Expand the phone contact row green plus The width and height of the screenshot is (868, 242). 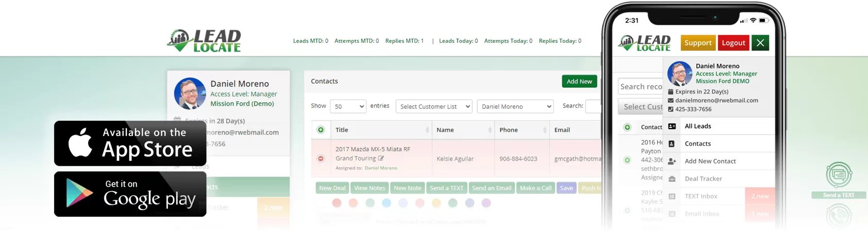627,160
